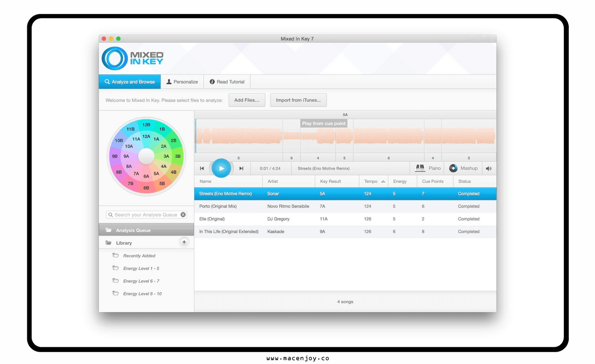Sort by Name column header
Screen dimensions: 595x364
228,181
